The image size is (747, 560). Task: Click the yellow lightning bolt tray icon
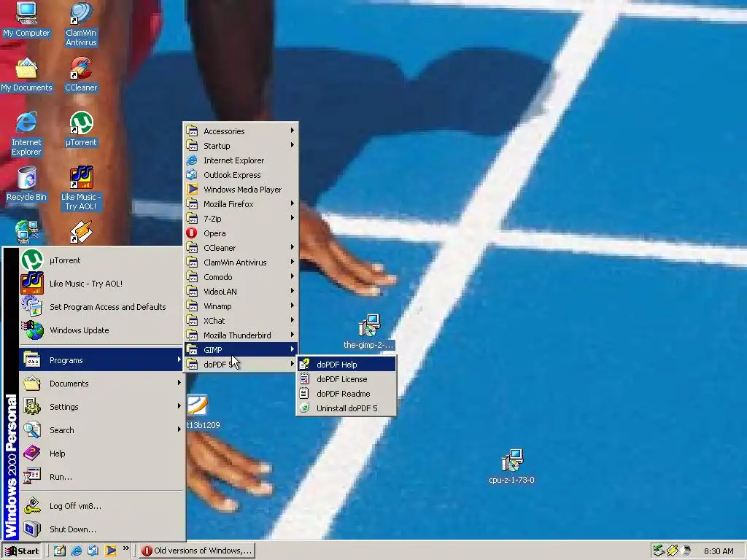673,551
